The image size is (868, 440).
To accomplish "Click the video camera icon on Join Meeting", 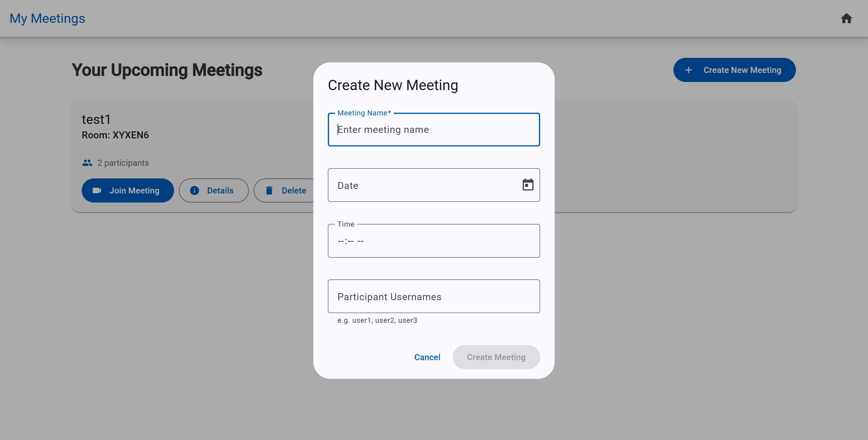I will pos(97,190).
